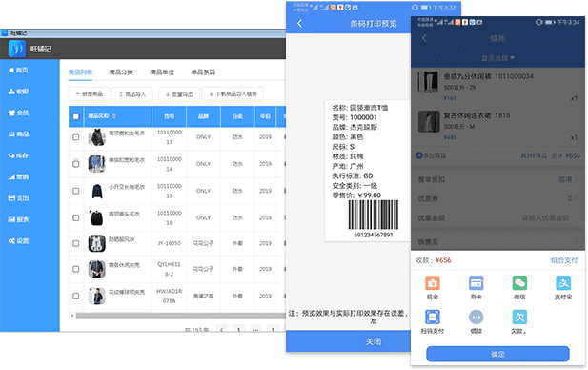Click the 下载商品导入模板 template button
Screen dimensions: 588x370
pos(233,93)
